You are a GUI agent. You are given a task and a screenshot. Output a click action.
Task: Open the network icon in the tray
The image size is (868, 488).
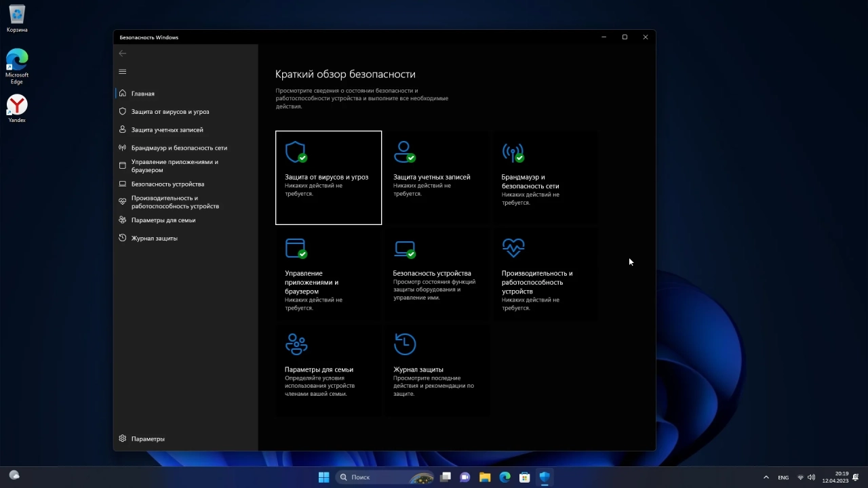[801, 477]
